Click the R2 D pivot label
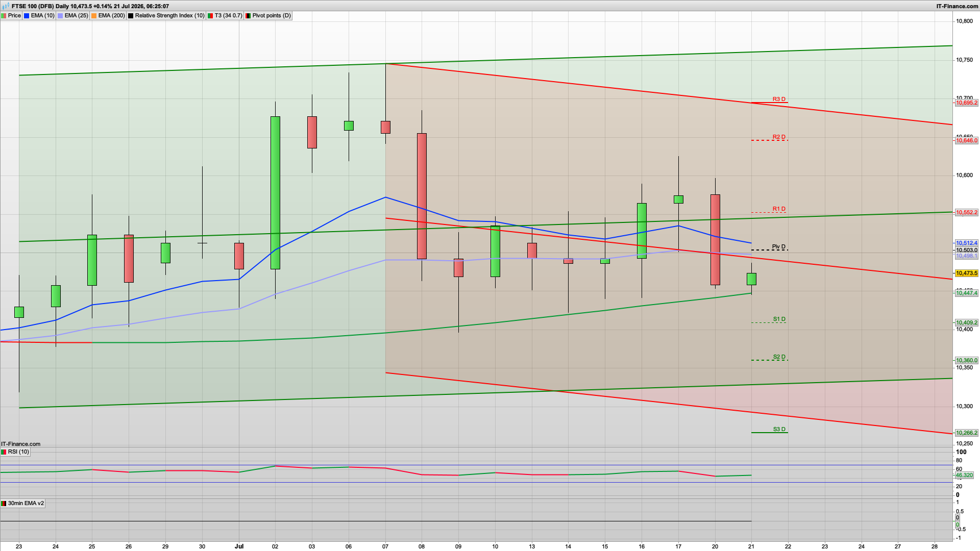 779,137
